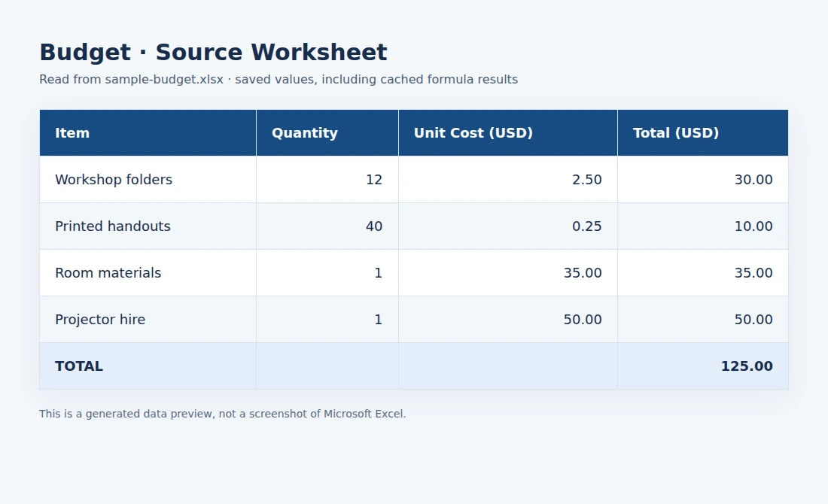Click the total cell in Projector hire row
The width and height of the screenshot is (828, 504).
pyautogui.click(x=703, y=319)
